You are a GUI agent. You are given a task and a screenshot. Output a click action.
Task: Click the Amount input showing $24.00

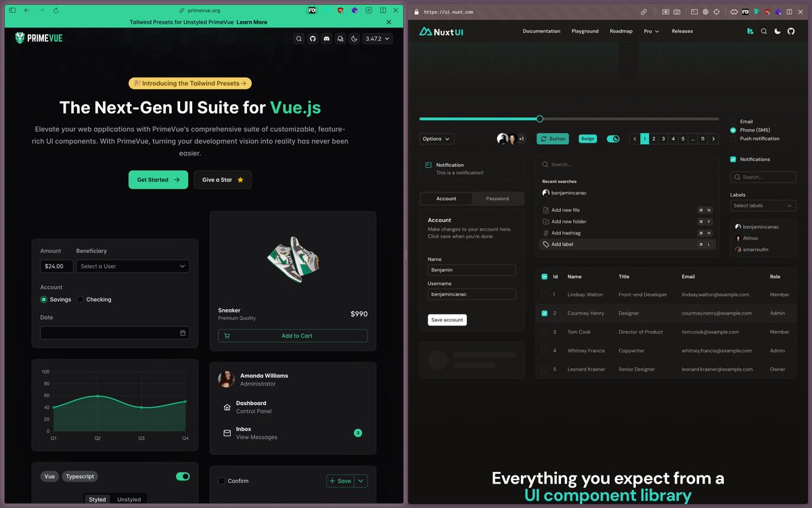(x=56, y=267)
